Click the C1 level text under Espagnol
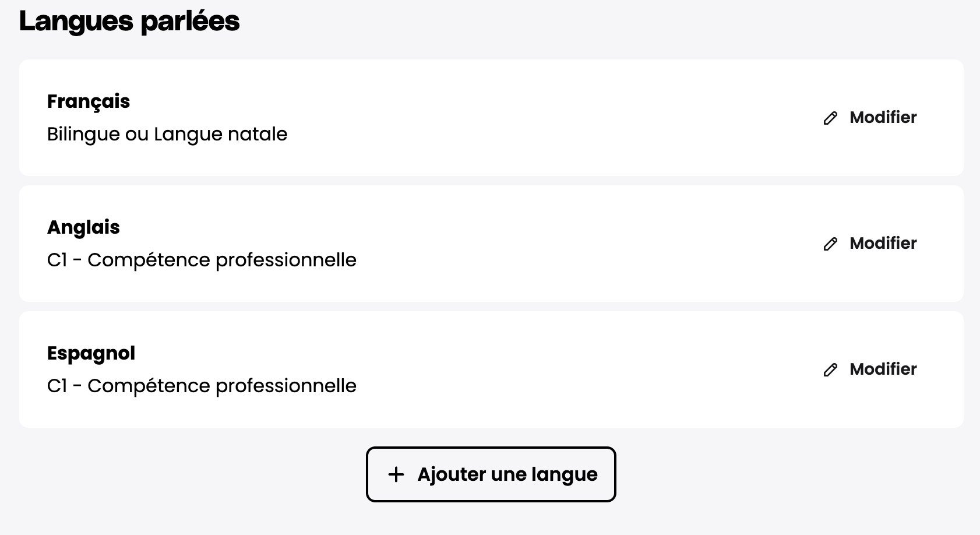This screenshot has width=980, height=535. coord(202,386)
